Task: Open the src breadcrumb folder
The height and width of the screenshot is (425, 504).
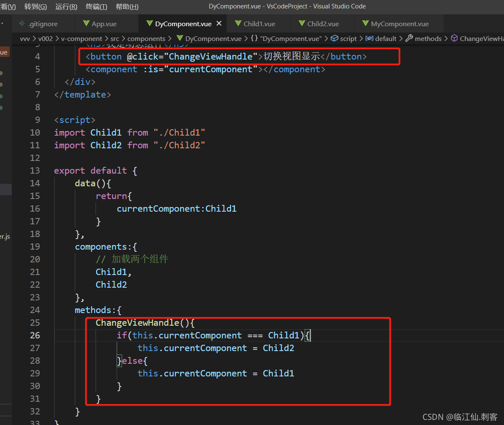Action: 115,38
